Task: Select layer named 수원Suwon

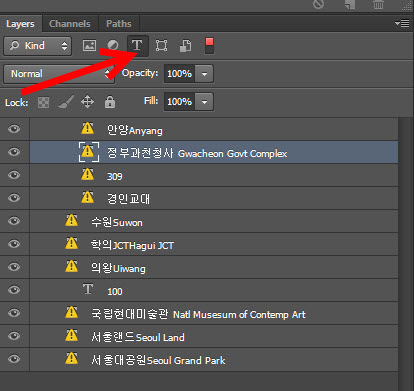Action: click(x=117, y=222)
